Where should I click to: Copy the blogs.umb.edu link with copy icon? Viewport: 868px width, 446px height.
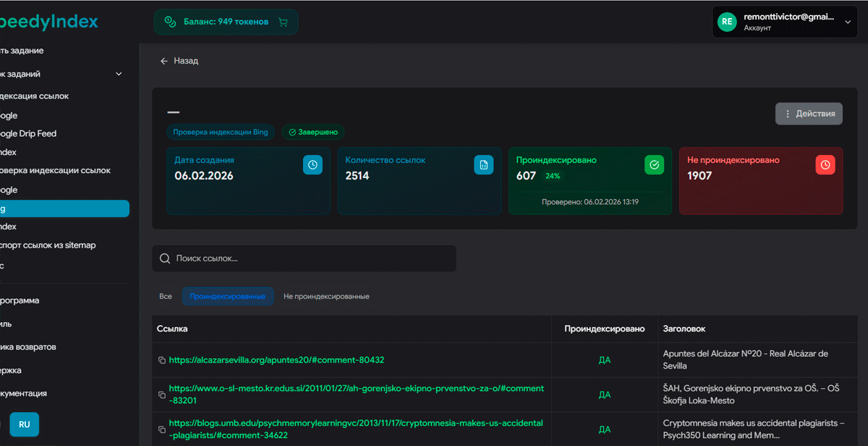(162, 429)
